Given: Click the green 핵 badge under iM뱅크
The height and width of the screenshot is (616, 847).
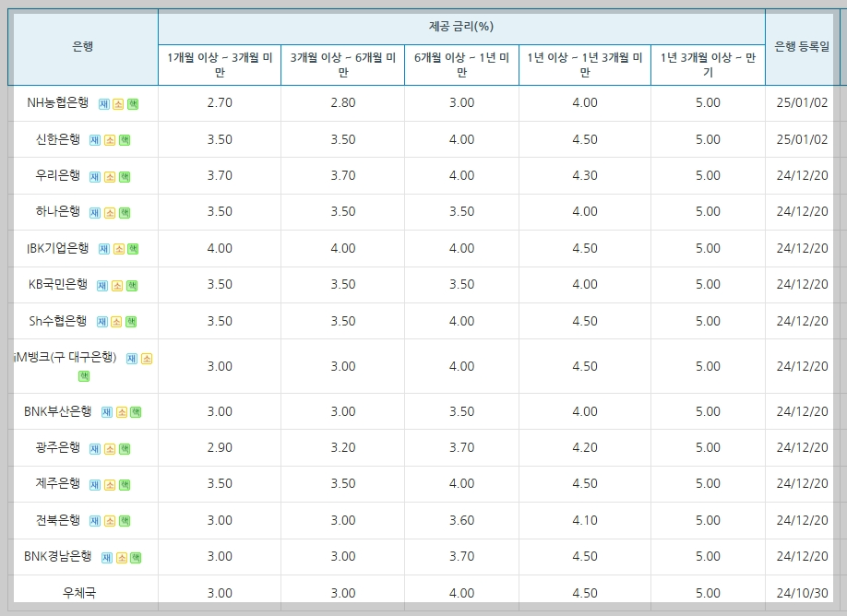Looking at the screenshot, I should 84,375.
